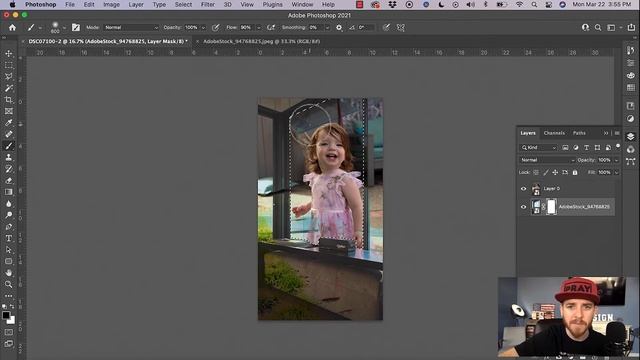Screen dimensions: 640x360
Task: Select the Frame tool
Action: [9, 111]
